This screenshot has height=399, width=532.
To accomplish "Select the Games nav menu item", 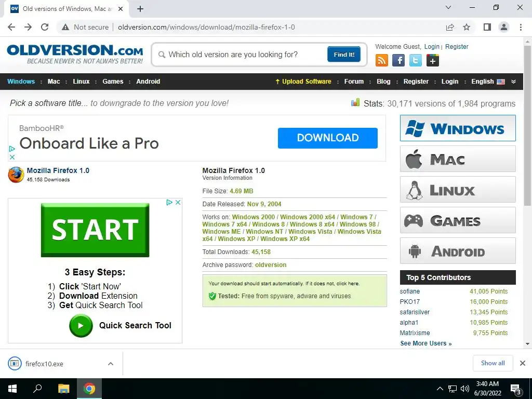I will [x=113, y=82].
